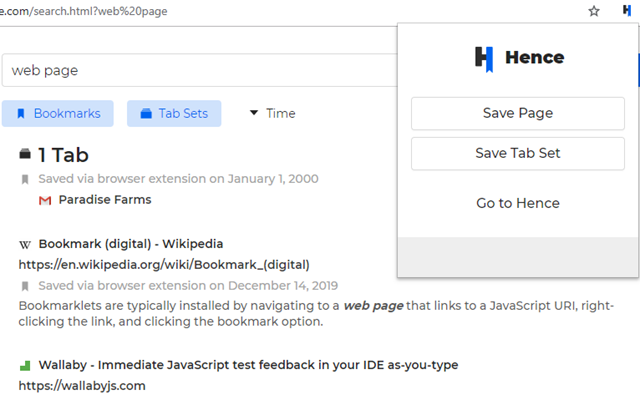The image size is (640, 400).
Task: Click the tab set icon beside 1 Tab
Action: tap(25, 154)
